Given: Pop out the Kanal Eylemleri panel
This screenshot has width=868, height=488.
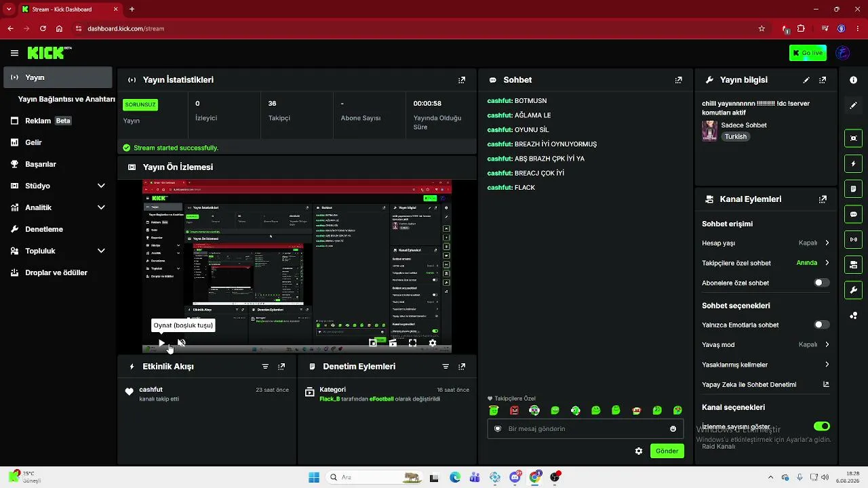Looking at the screenshot, I should point(823,199).
